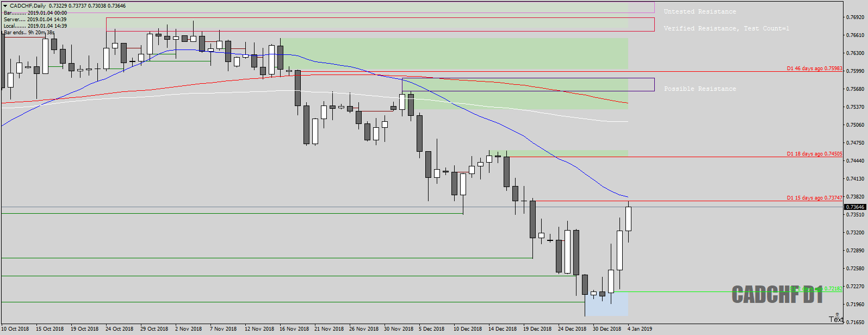This screenshot has width=868, height=335.
Task: Click '26 Nov 2018' on the time axis
Action: (x=363, y=329)
